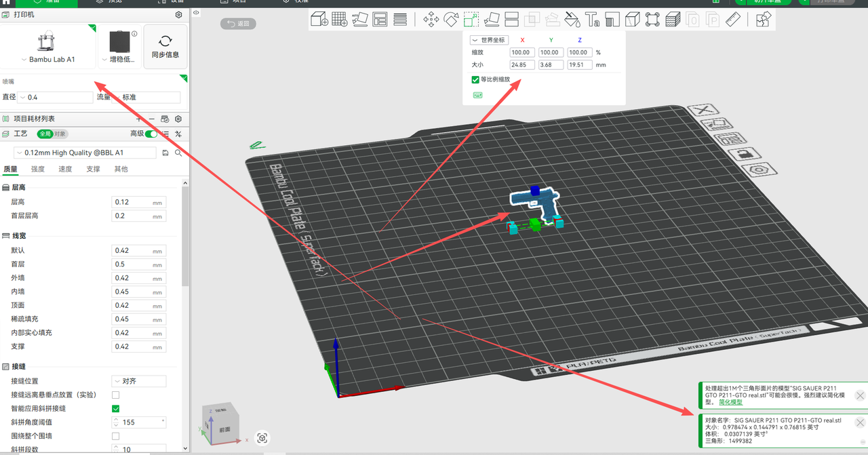868x455 pixels.
Task: Open the Assembly view puzzle icon
Action: point(764,20)
